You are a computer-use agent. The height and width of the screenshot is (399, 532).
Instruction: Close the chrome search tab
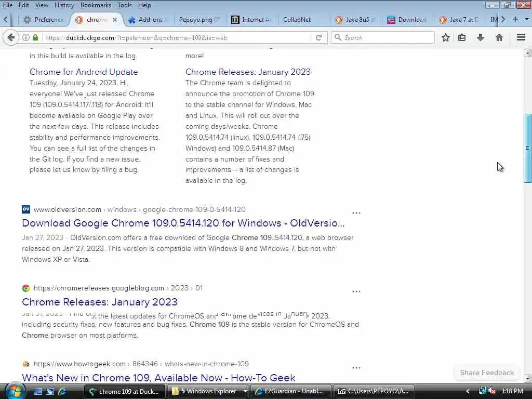(115, 20)
